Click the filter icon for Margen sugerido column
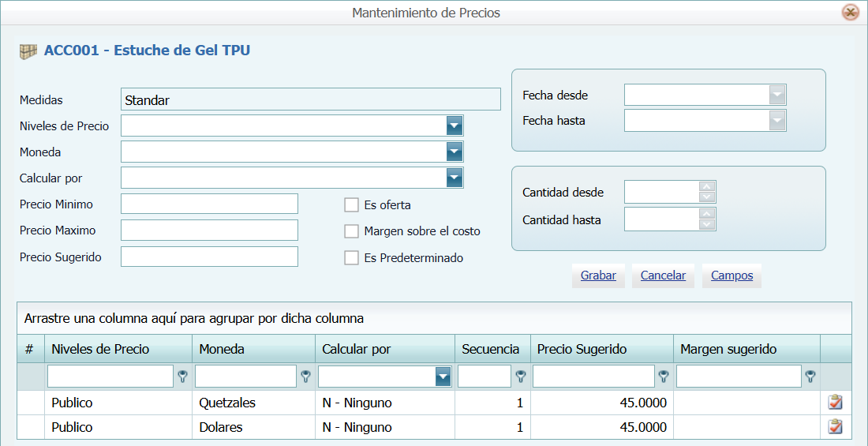868x446 pixels. [810, 377]
